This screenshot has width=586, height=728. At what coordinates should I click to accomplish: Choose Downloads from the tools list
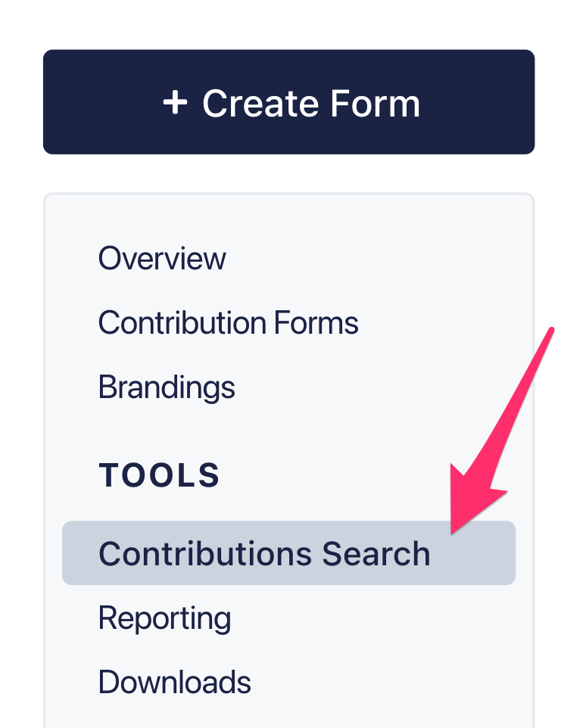click(x=174, y=683)
